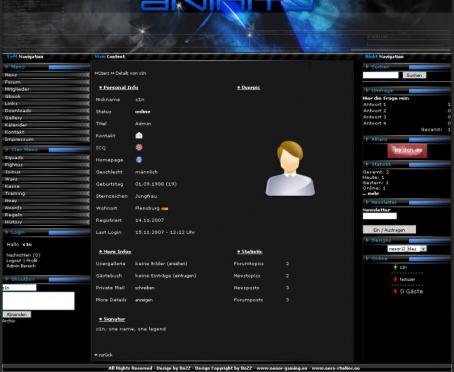Open Forum in the left menu
Image resolution: width=454 pixels, height=372 pixels.
(x=46, y=82)
